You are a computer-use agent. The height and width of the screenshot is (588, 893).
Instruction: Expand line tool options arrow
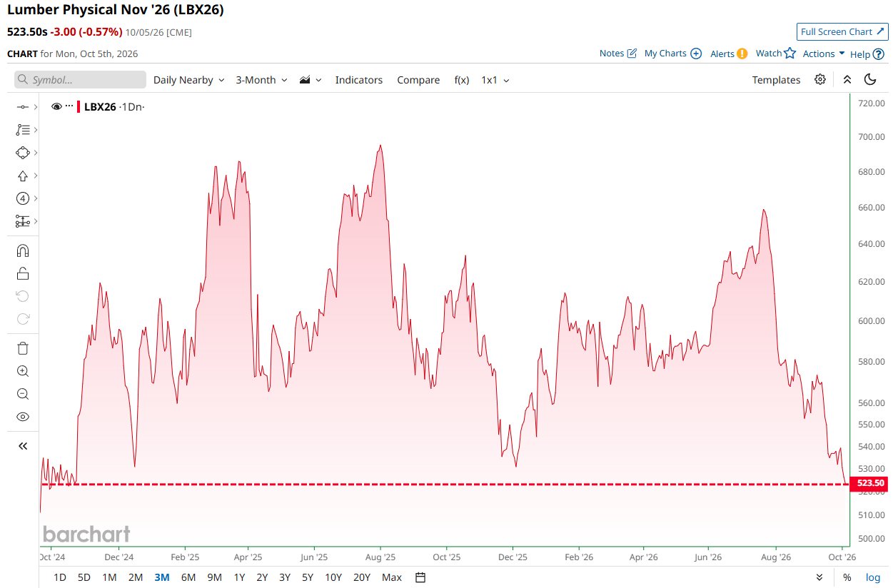pos(35,107)
